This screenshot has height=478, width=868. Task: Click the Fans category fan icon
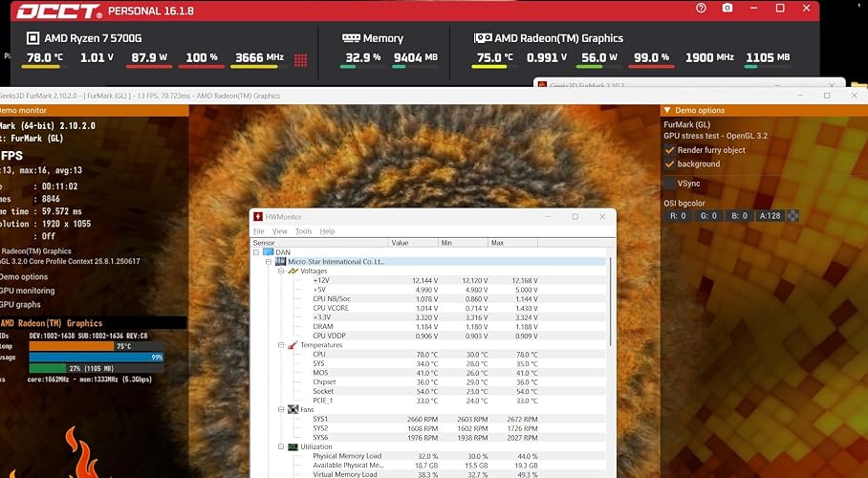coord(293,409)
